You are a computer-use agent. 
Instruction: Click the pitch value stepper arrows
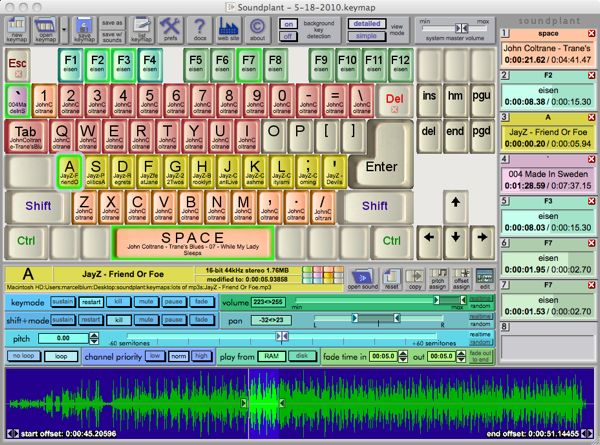tap(94, 338)
